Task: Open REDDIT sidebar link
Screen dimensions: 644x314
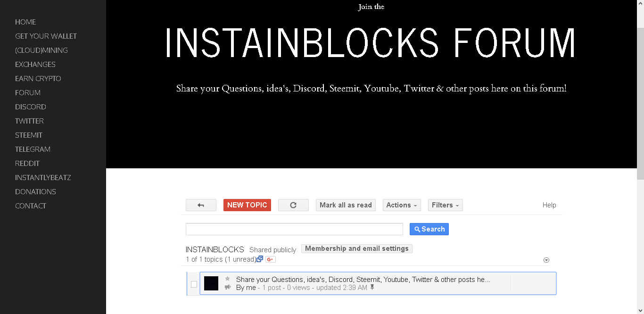Action: (x=27, y=164)
